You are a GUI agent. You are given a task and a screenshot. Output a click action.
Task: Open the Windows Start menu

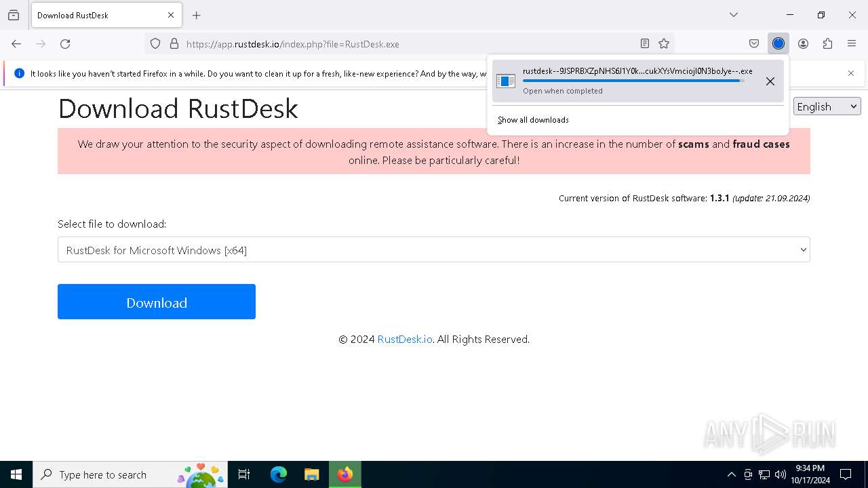tap(16, 474)
